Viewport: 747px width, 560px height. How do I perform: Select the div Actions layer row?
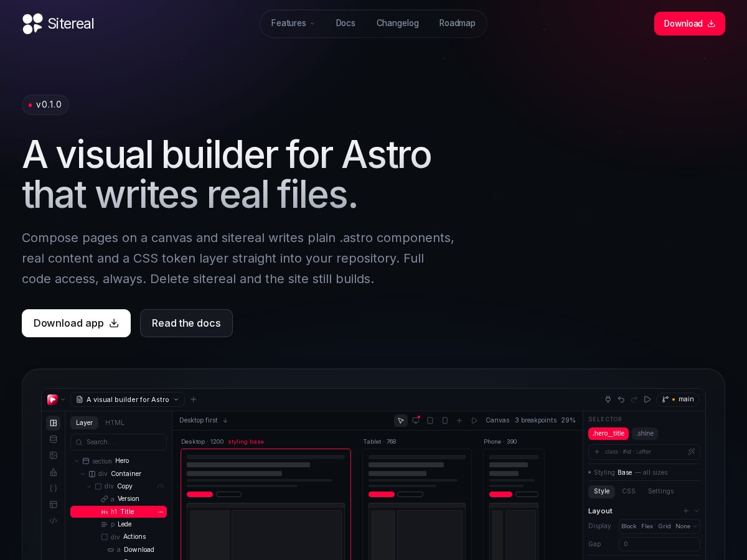click(x=118, y=537)
